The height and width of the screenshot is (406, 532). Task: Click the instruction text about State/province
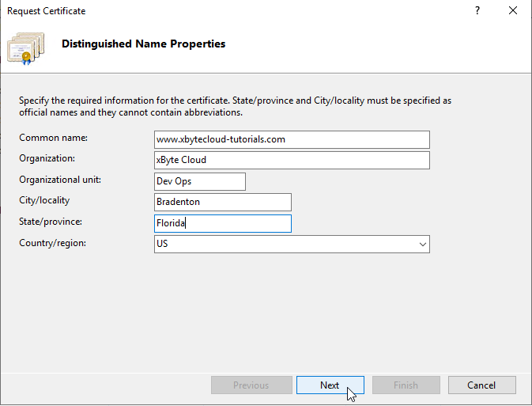click(x=235, y=106)
